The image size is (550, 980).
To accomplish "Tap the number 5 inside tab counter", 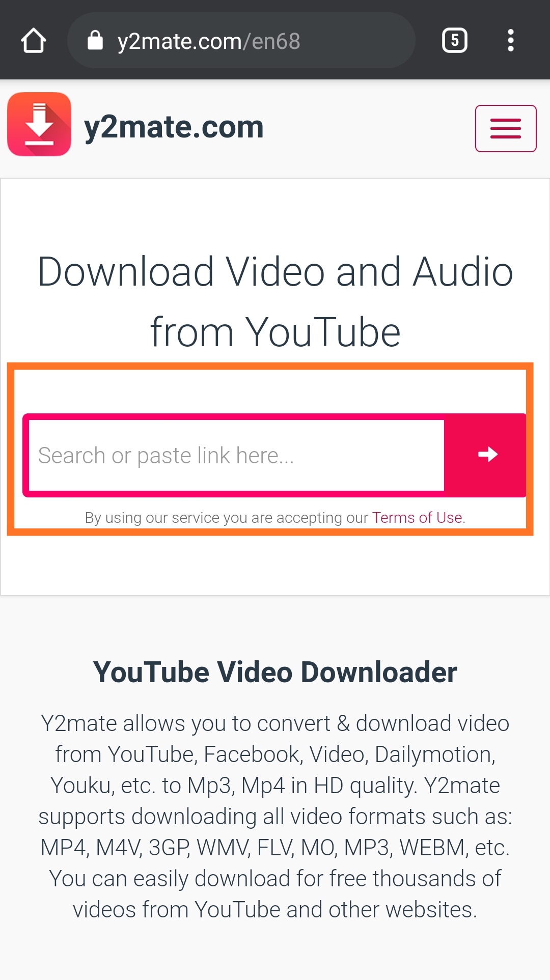I will pos(455,40).
